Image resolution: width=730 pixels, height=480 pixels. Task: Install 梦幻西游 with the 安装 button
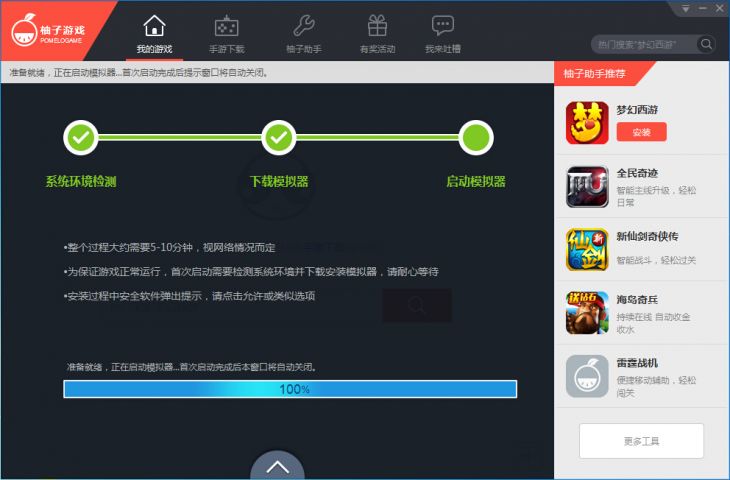[x=641, y=132]
